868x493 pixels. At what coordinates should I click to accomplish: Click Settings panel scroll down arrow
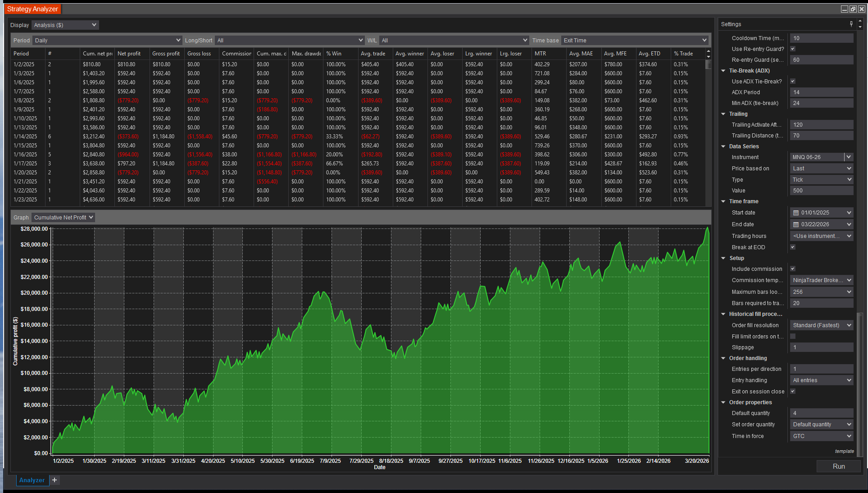[x=860, y=27]
